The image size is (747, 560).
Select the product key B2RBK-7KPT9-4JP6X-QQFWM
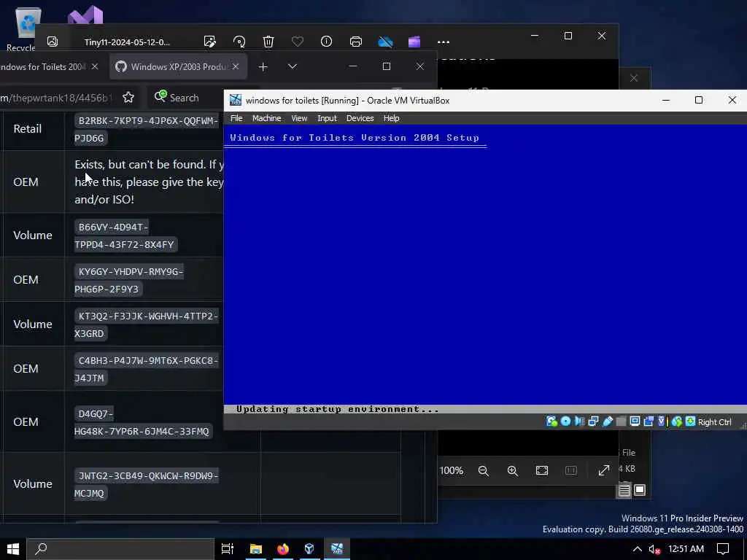pos(146,129)
